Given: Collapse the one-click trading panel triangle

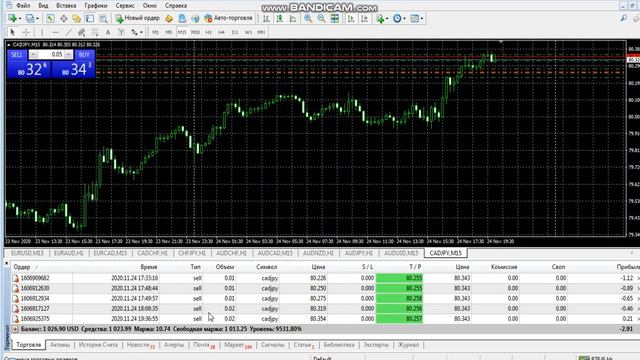Looking at the screenshot, I should [x=9, y=44].
